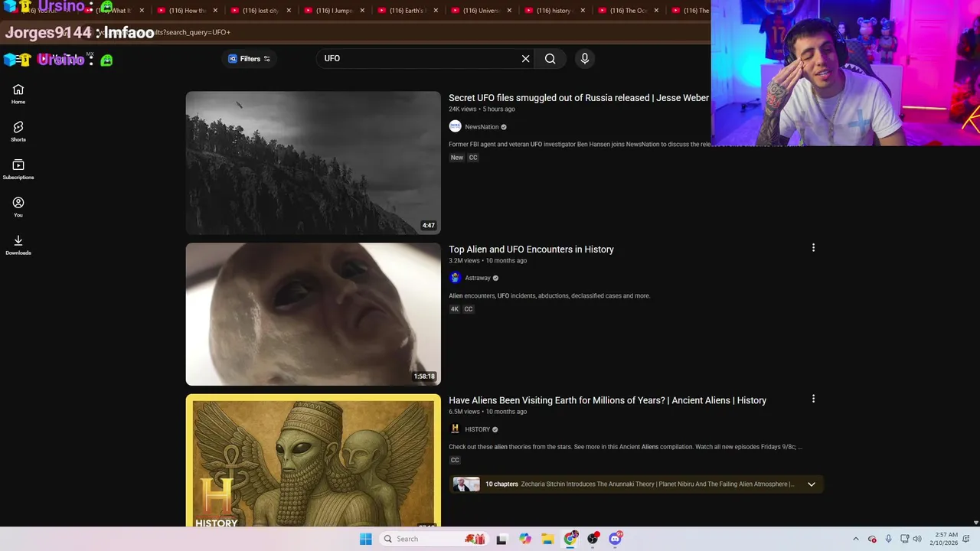Open 'Secret UFO files smuggled out of Russia' title
The height and width of the screenshot is (551, 980).
(x=579, y=98)
